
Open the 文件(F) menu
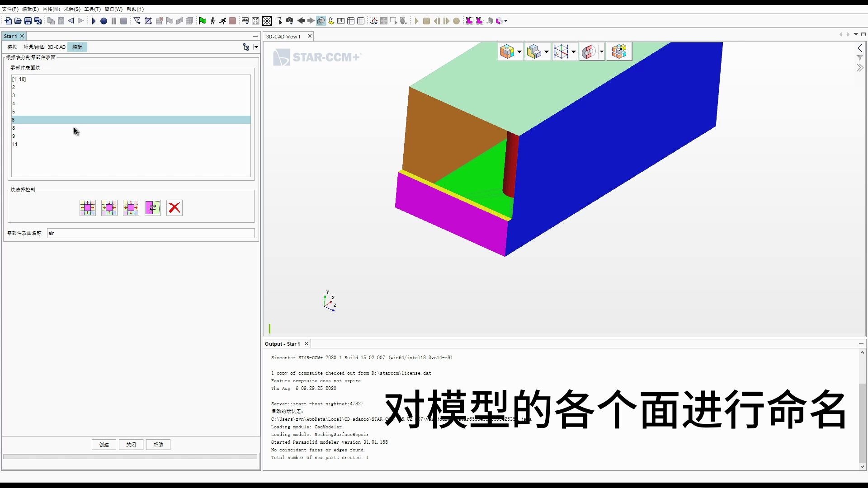tap(10, 9)
